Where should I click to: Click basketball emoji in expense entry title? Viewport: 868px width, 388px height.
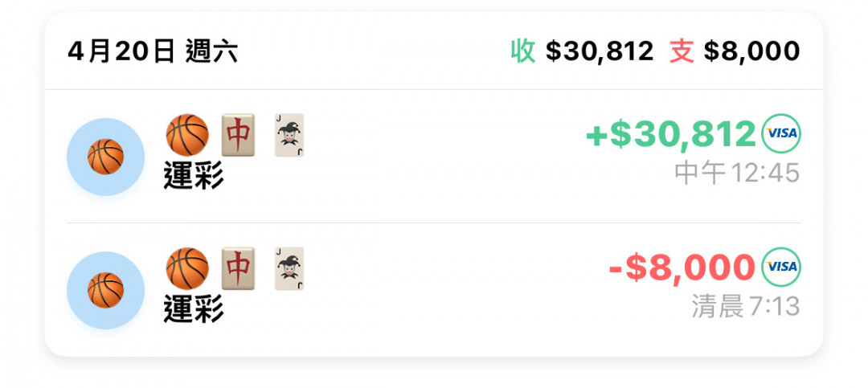[x=187, y=268]
